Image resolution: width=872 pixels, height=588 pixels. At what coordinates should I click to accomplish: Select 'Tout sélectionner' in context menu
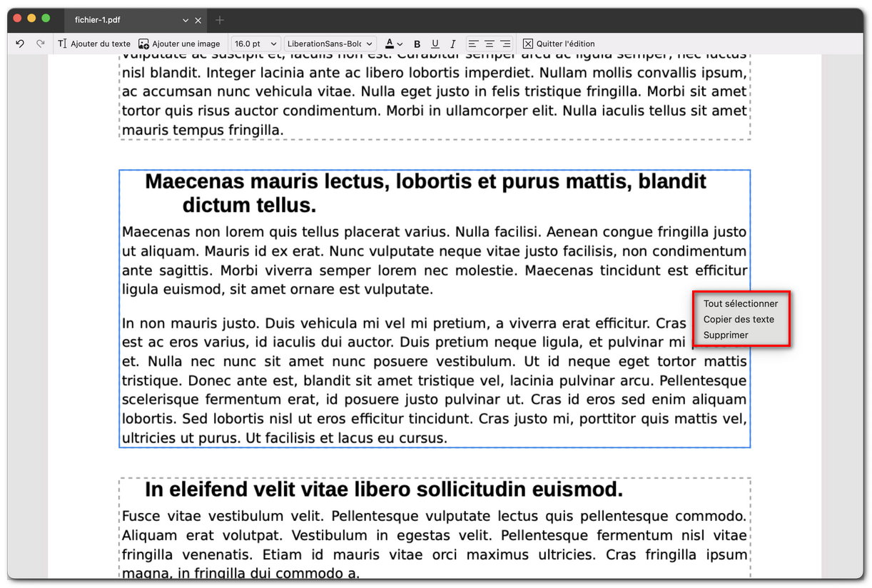click(x=741, y=303)
